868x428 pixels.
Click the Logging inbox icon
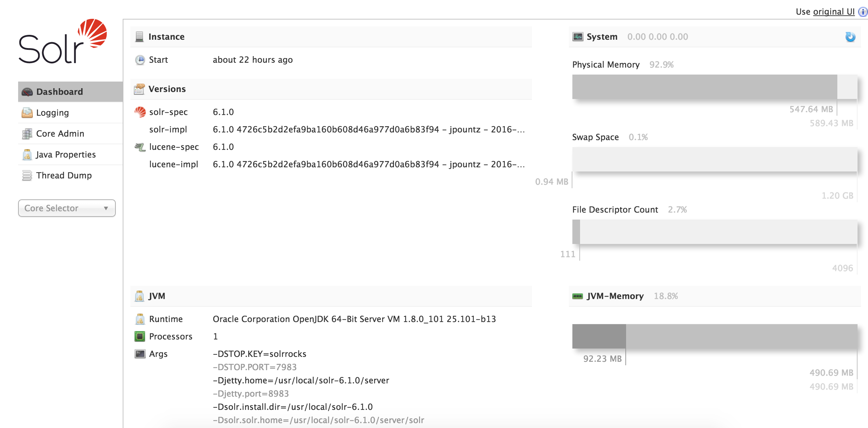[x=27, y=113]
